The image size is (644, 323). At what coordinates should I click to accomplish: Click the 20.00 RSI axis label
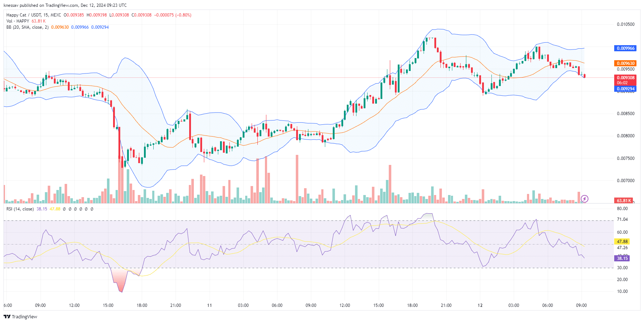622,280
